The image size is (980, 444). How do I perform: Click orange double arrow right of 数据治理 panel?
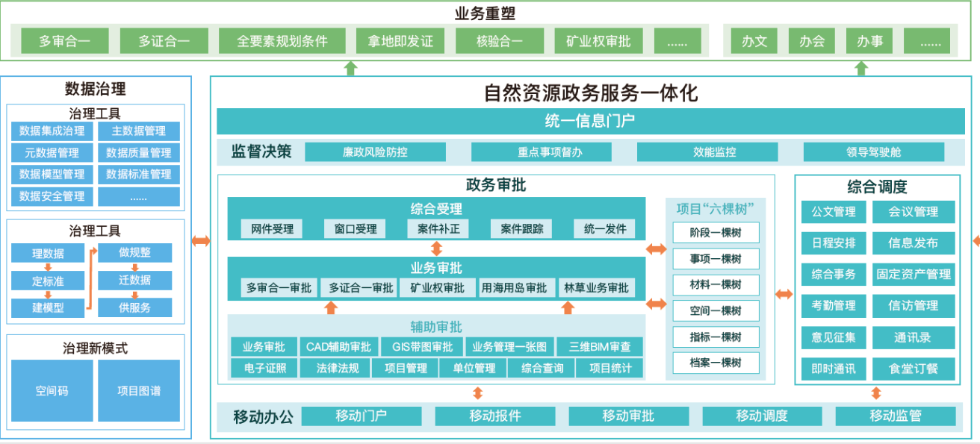(201, 240)
